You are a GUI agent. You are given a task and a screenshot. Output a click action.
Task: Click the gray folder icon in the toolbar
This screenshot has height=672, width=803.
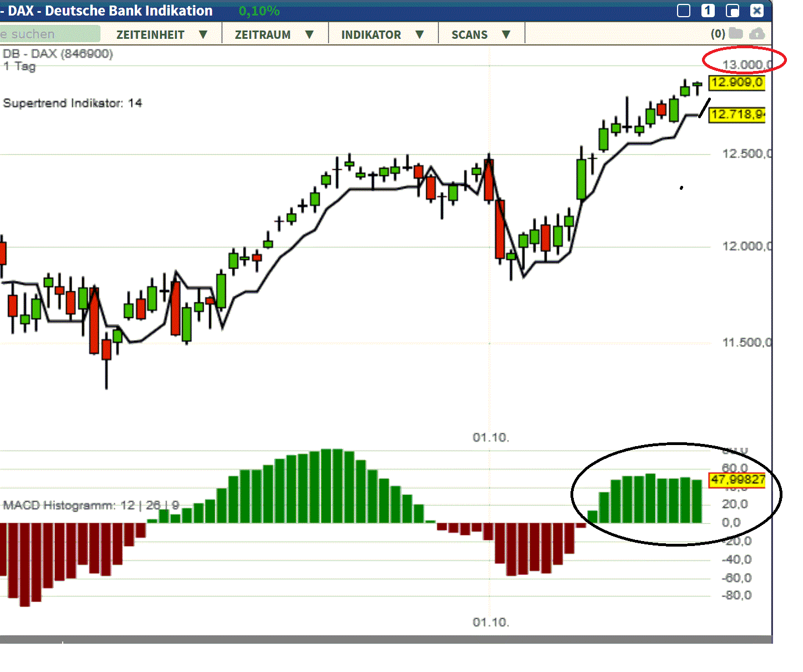tap(736, 33)
